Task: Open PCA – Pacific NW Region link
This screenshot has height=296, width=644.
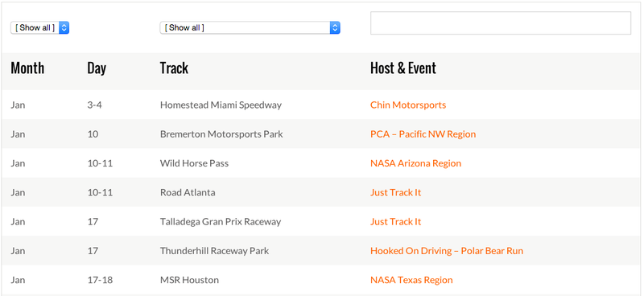Action: click(423, 134)
